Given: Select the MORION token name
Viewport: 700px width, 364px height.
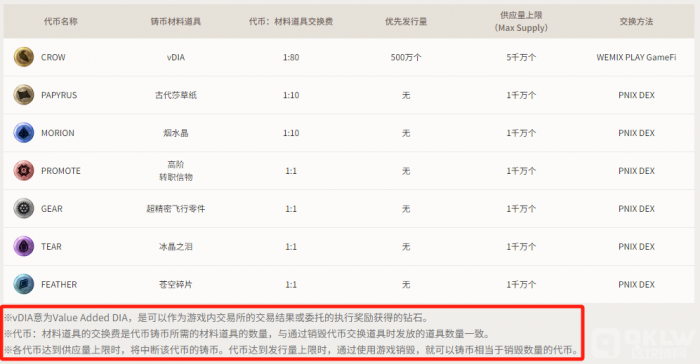Looking at the screenshot, I should [x=58, y=133].
